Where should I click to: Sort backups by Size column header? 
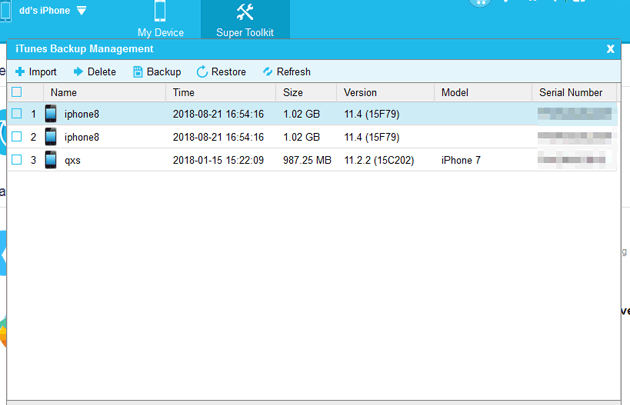click(x=293, y=92)
